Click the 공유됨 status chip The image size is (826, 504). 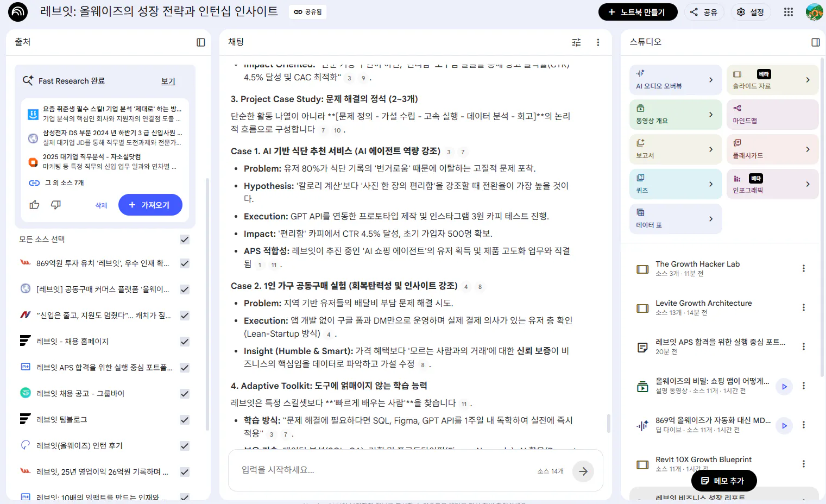pos(308,12)
